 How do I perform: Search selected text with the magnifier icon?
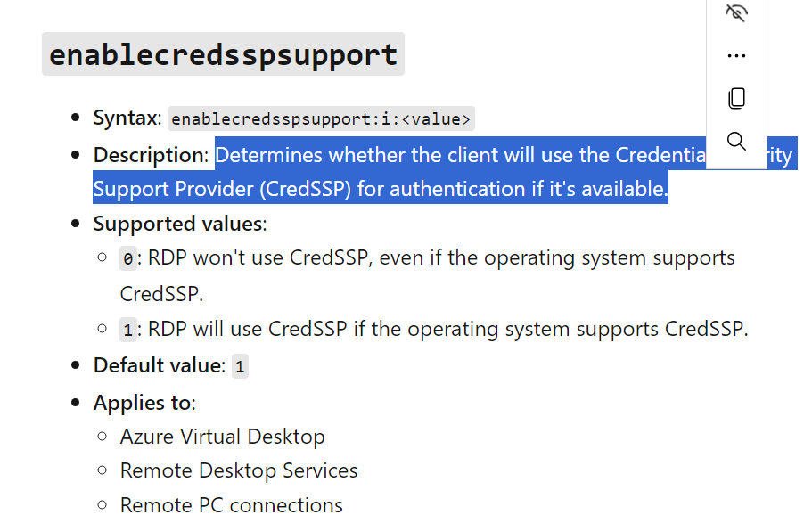point(736,141)
